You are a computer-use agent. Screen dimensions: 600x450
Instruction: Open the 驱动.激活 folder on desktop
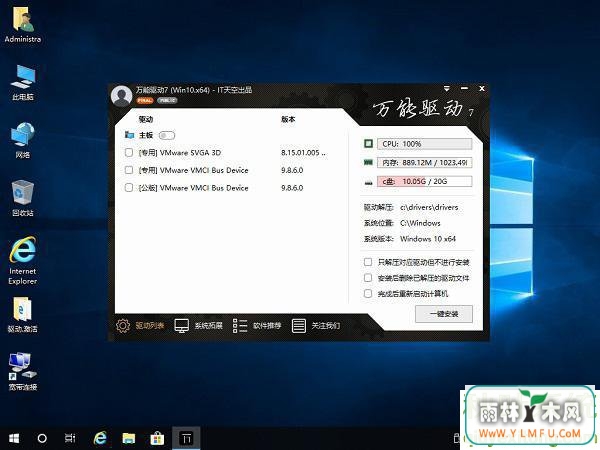coord(23,315)
